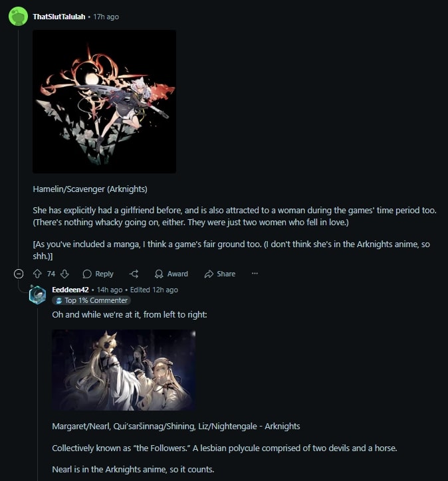Collapse the comment thread with minus circle
Screen dimensions: 448x481
(19, 274)
